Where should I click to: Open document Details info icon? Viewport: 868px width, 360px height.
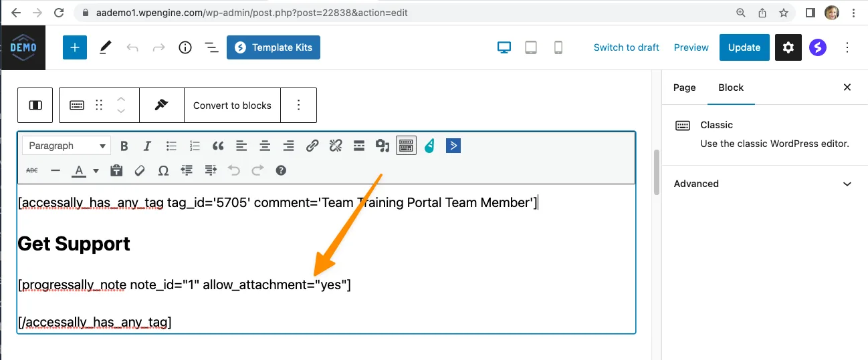pos(185,47)
